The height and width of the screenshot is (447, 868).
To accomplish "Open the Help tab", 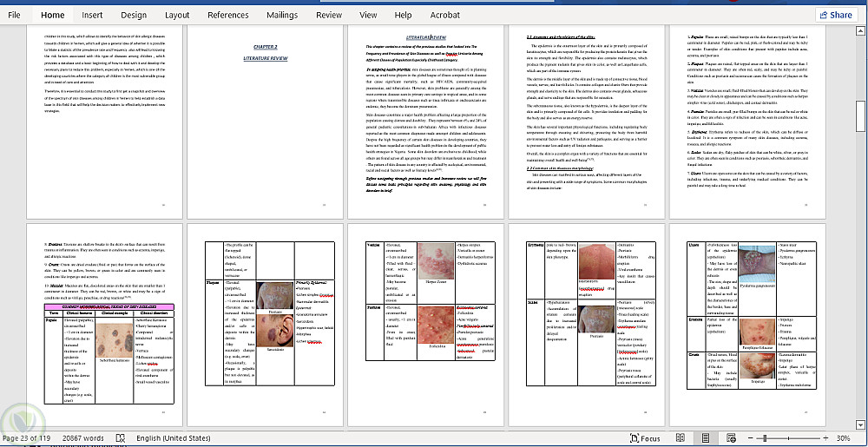I will [403, 15].
